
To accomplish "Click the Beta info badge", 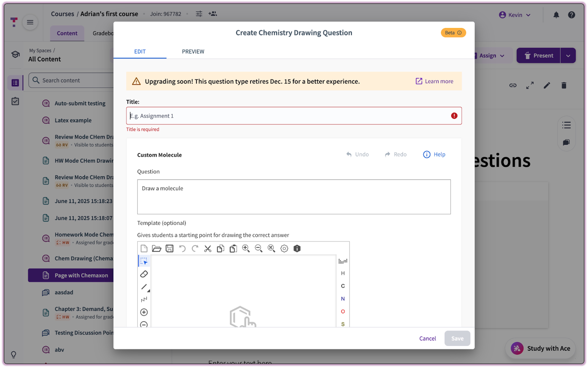I will pos(453,33).
